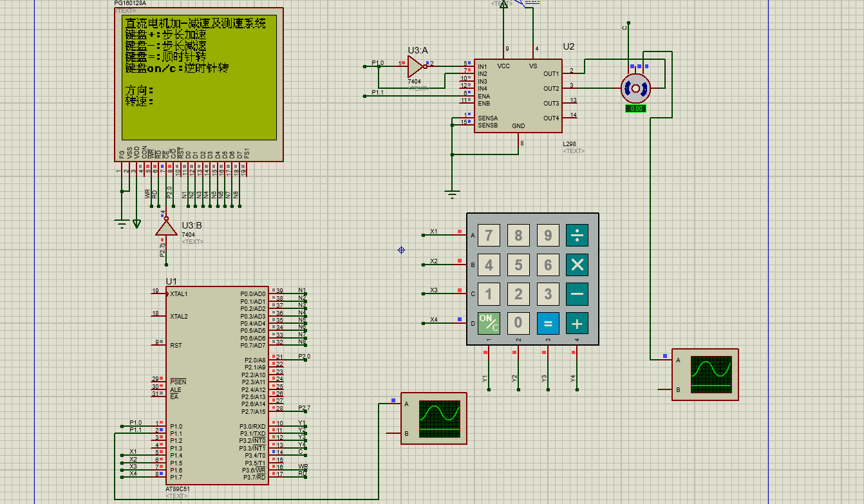864x504 pixels.
Task: Click the U1 reference label
Action: 171,281
